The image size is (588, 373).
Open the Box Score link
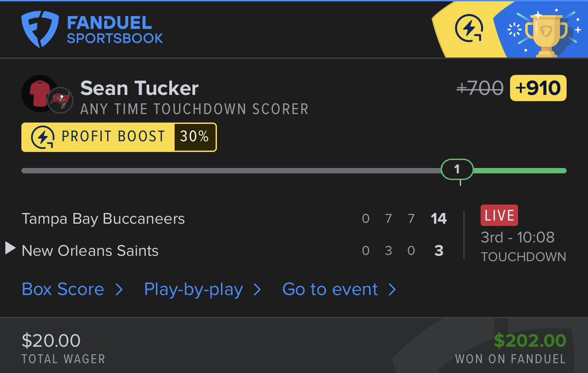click(x=63, y=290)
